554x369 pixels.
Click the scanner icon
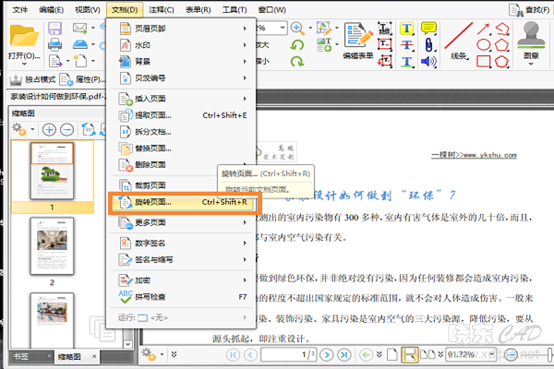click(80, 45)
